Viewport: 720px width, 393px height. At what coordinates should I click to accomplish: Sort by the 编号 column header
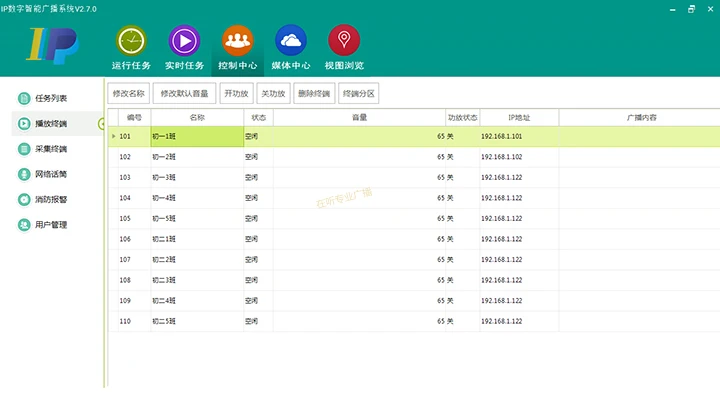[135, 118]
